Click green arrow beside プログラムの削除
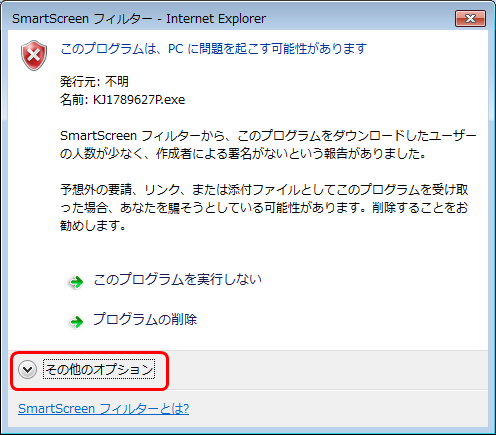Image resolution: width=496 pixels, height=435 pixels. point(76,322)
